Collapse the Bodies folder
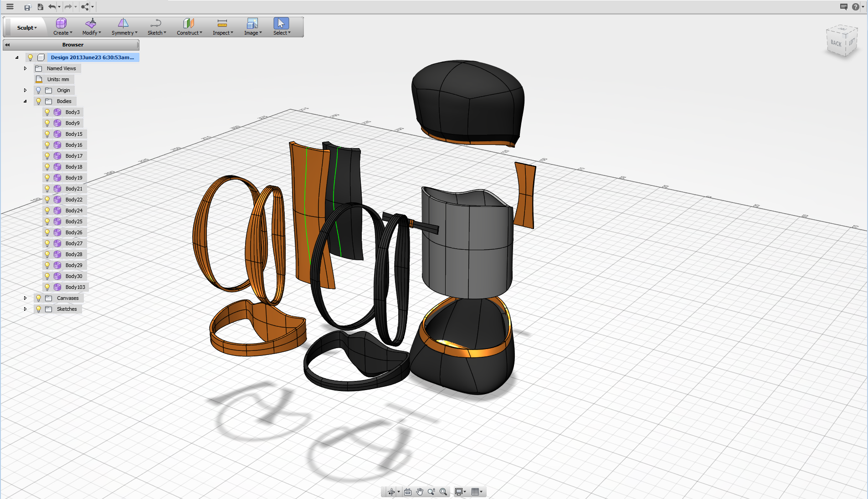The image size is (868, 499). 25,101
